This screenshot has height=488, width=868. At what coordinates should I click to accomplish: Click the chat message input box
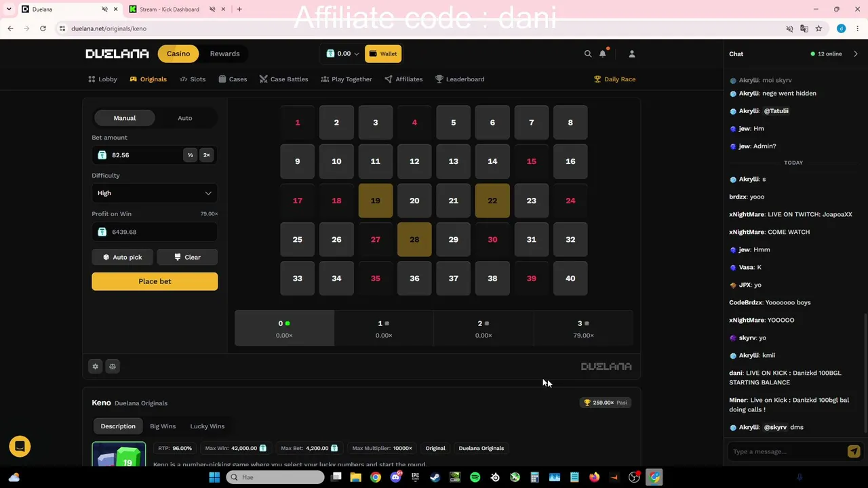point(787,451)
